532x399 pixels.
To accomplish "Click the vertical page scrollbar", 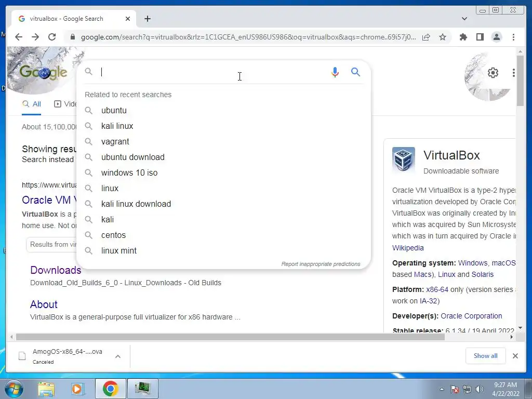I will click(x=520, y=81).
